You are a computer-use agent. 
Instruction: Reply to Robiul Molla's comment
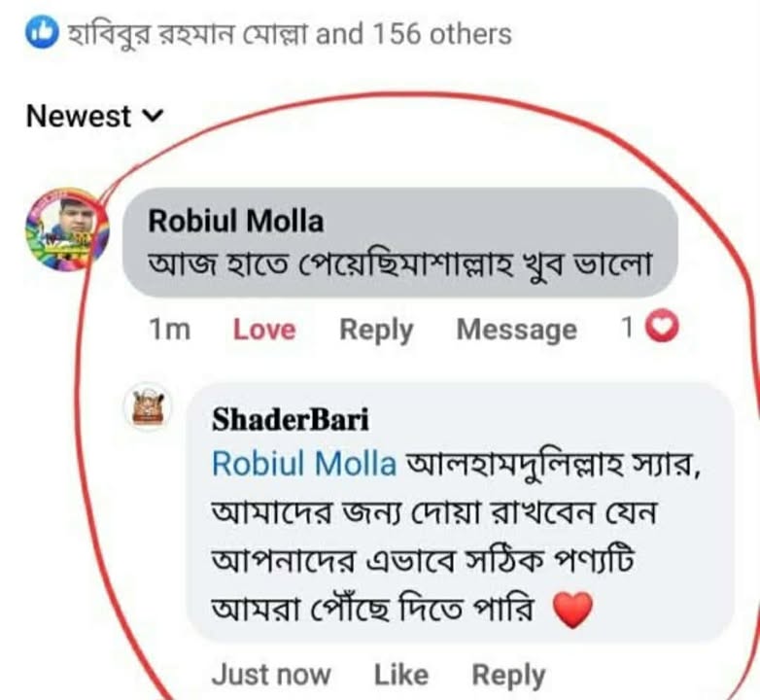point(375,330)
